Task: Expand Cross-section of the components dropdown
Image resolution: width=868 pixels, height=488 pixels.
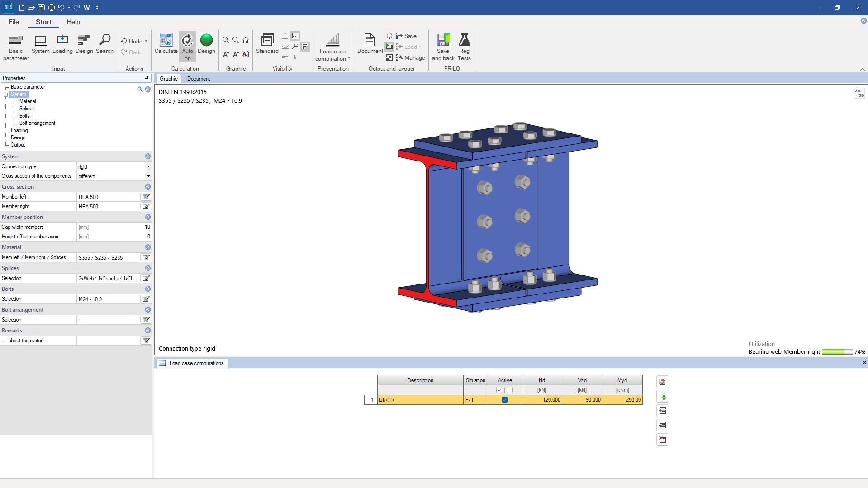Action: coord(148,176)
